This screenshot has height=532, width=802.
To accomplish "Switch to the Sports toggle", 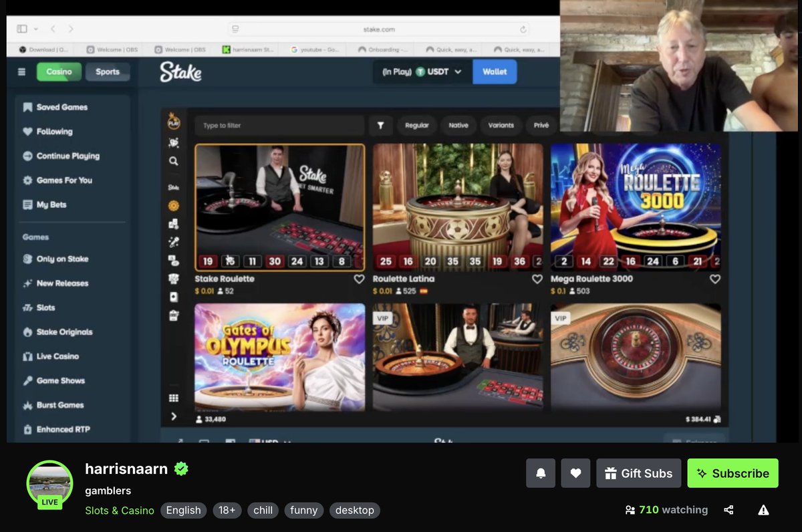I will [x=108, y=72].
